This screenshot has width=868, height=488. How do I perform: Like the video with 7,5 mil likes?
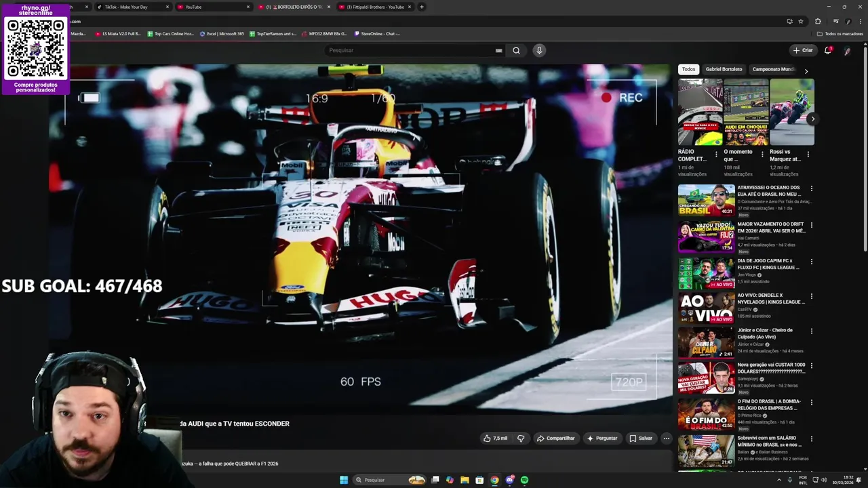coord(495,439)
